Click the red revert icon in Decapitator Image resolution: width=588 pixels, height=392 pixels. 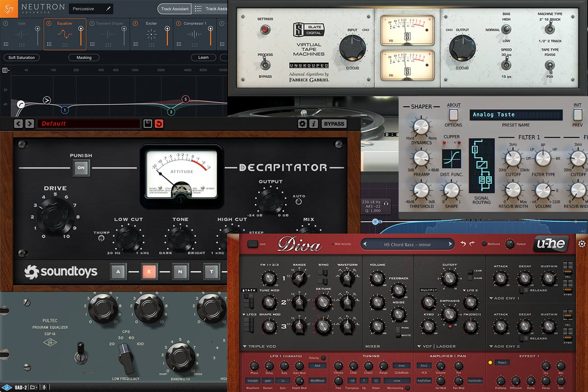coord(159,124)
